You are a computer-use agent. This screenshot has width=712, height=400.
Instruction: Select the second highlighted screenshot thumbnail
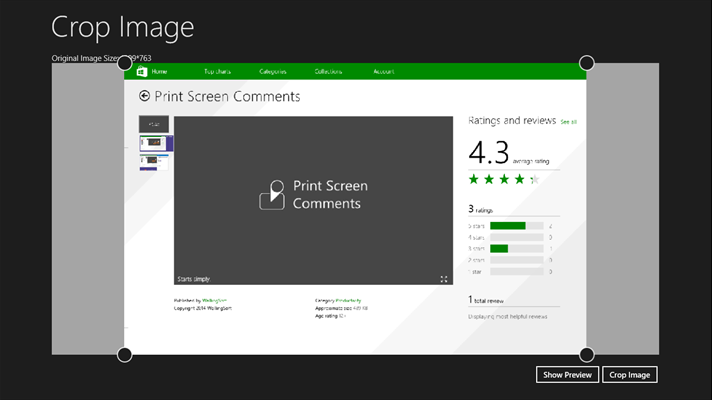pyautogui.click(x=156, y=143)
